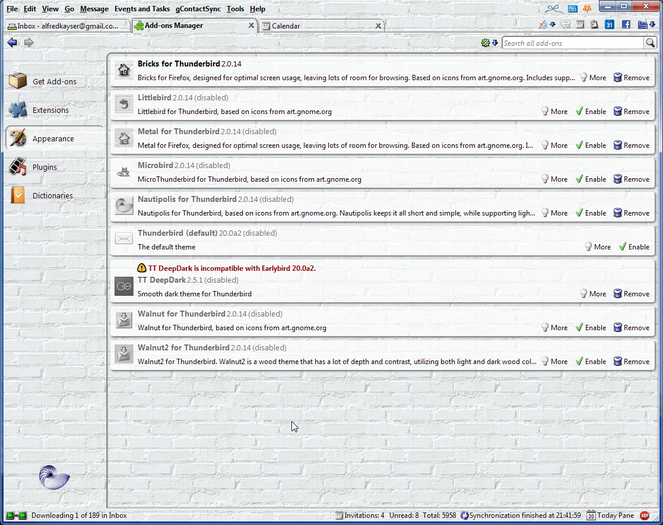Viewport: 663px width, 525px height.
Task: Open the add-on tools gear dropdown
Action: (489, 43)
